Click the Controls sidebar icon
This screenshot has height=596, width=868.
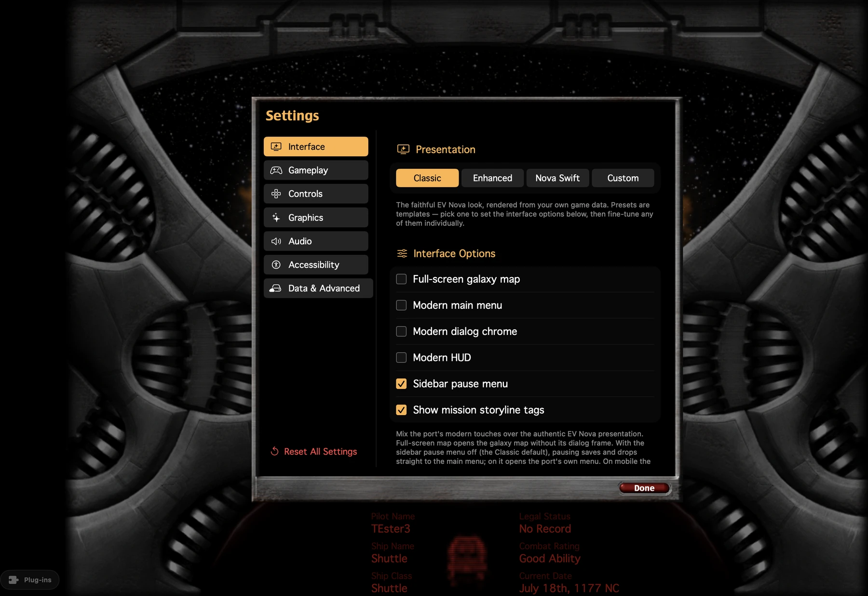276,194
